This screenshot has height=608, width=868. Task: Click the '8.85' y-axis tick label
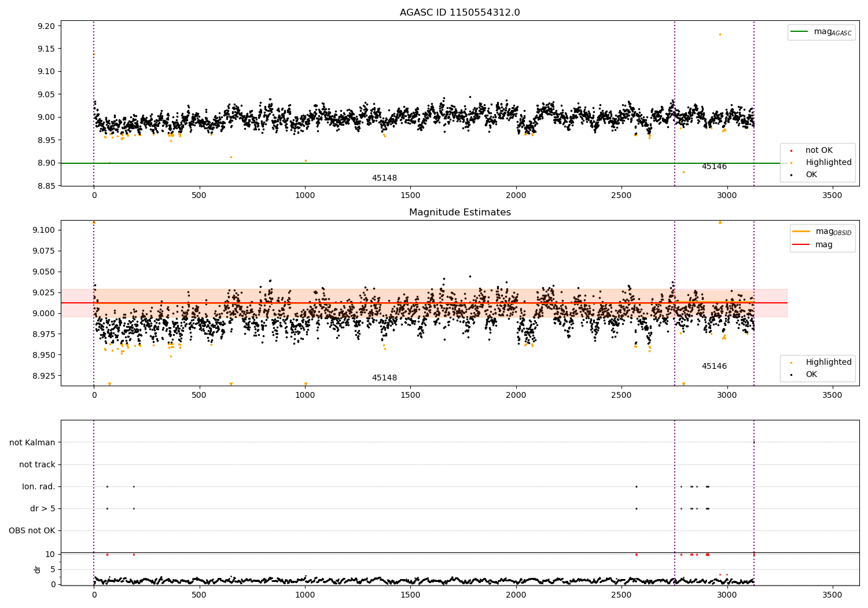pos(46,186)
